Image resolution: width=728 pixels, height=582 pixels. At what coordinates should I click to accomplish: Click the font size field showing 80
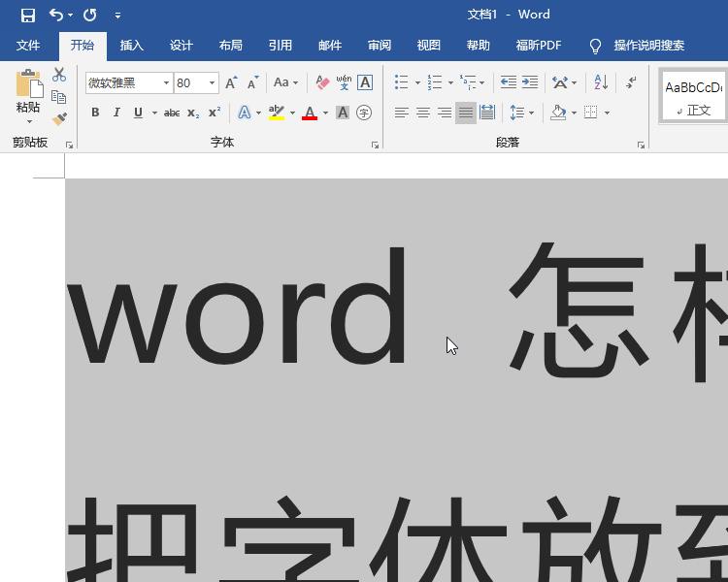(x=190, y=83)
